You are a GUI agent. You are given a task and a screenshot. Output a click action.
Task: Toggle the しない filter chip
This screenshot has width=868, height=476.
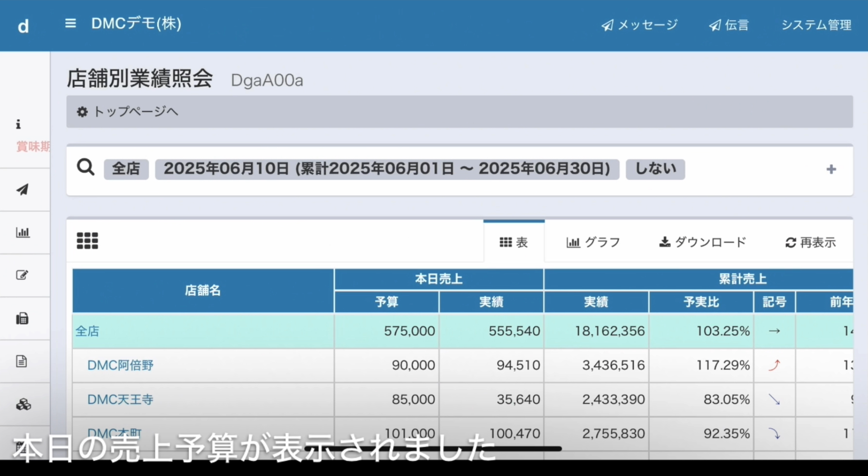(655, 169)
